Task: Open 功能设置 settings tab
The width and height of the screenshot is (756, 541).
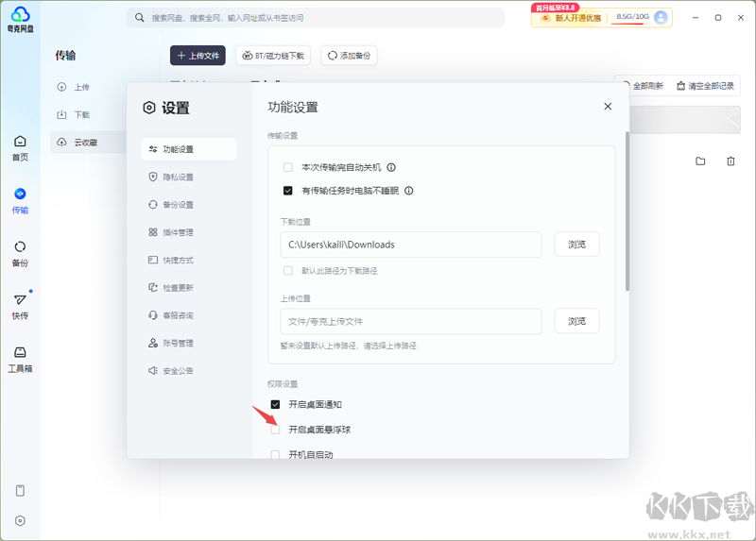Action: (x=189, y=149)
